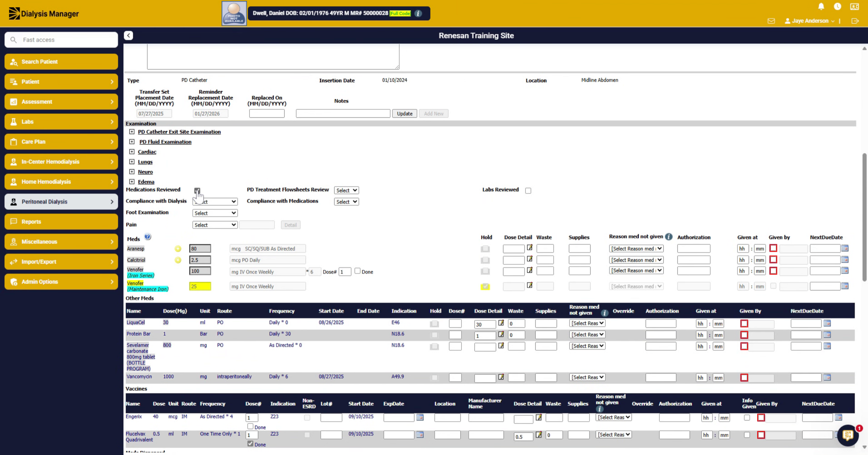Click the Fast access search field
Screen dimensions: 868x455
pos(61,40)
